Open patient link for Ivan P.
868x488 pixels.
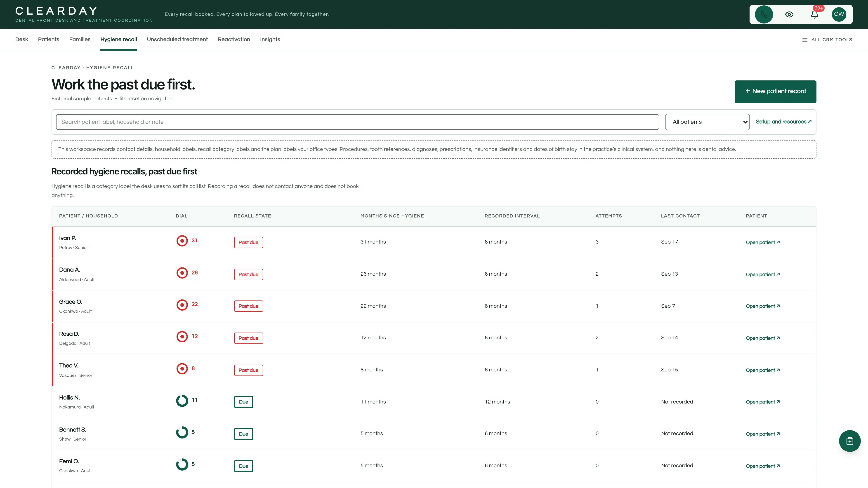763,242
